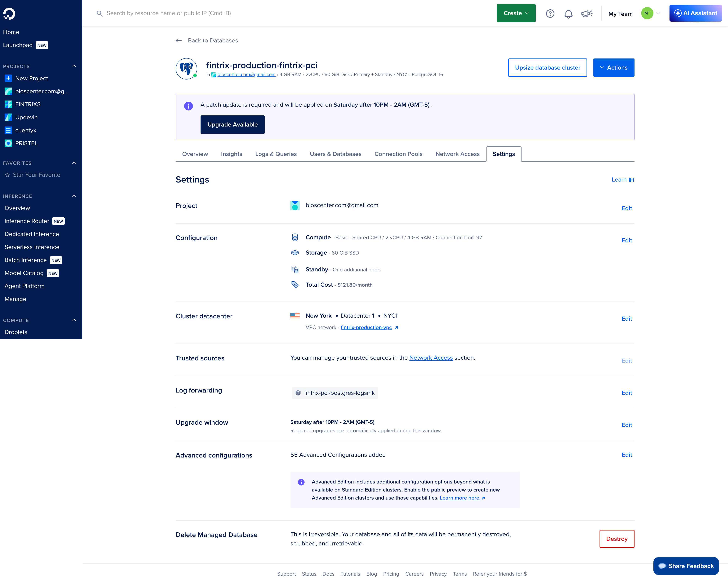
Task: Click the Network Access link in Trusted sources
Action: [x=431, y=358]
